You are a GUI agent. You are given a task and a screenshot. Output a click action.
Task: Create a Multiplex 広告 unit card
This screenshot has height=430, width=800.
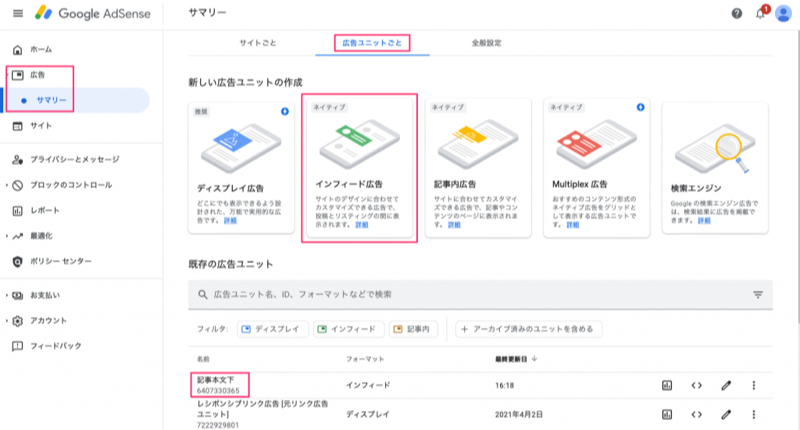pos(596,168)
